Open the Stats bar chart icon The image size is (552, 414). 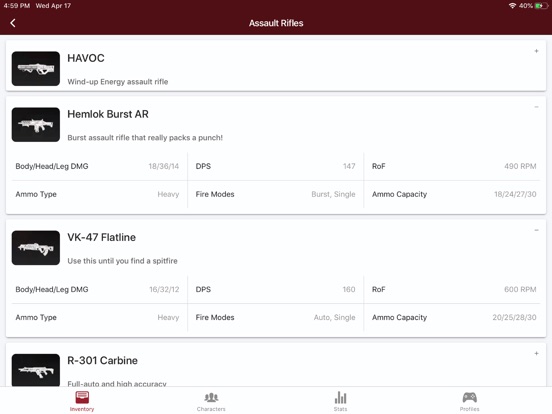pyautogui.click(x=340, y=397)
